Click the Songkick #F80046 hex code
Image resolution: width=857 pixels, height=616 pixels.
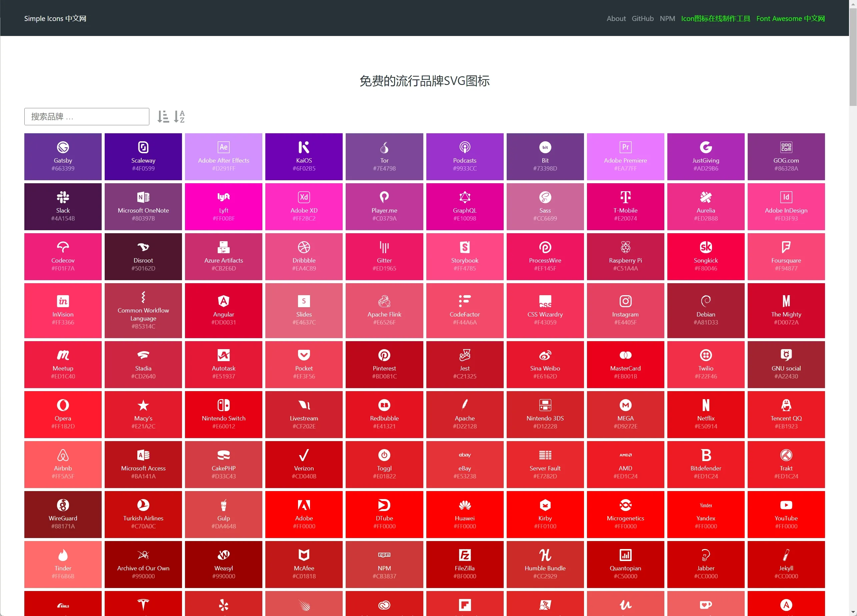point(706,268)
